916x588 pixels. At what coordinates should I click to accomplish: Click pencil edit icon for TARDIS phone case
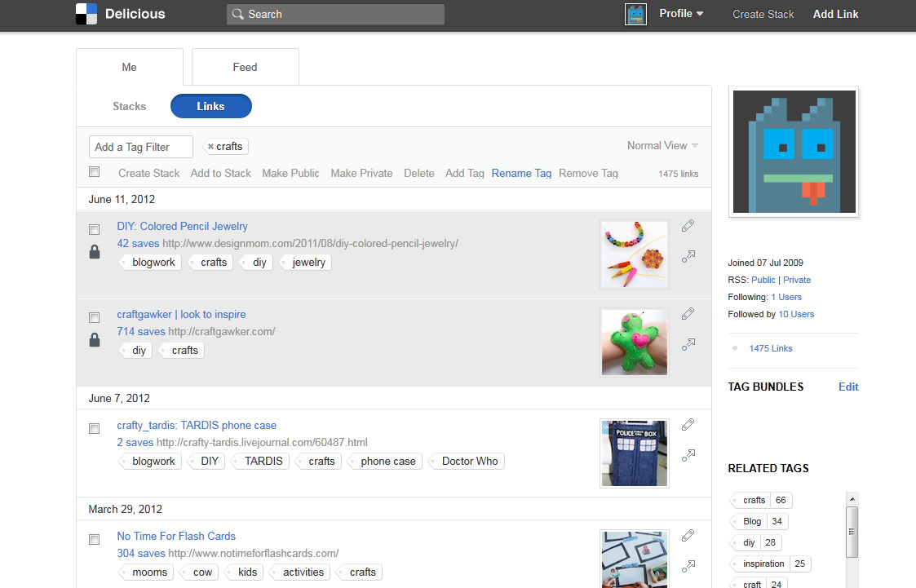point(688,425)
